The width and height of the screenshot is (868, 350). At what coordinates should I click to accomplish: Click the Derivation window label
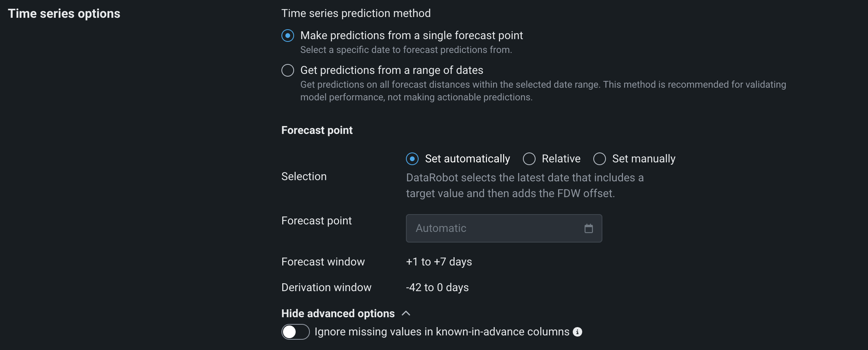[x=326, y=287]
